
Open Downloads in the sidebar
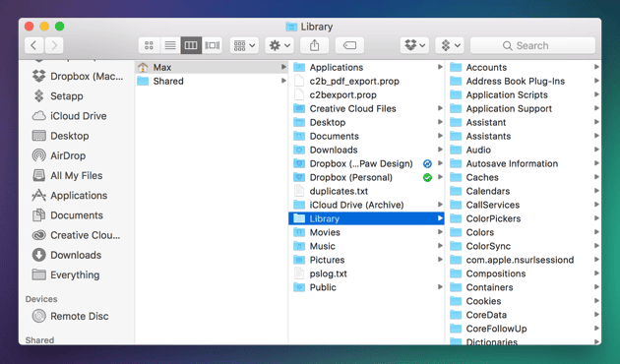[67, 255]
